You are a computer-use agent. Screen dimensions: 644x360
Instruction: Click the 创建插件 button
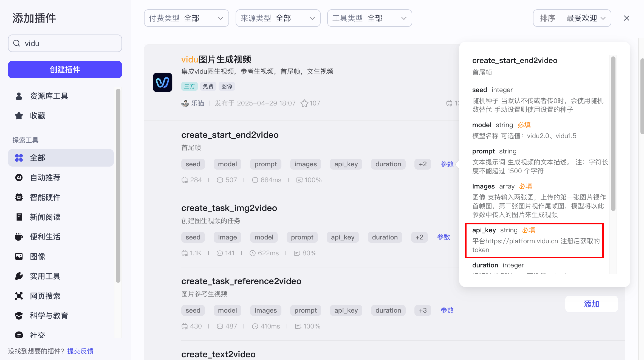[x=65, y=70]
